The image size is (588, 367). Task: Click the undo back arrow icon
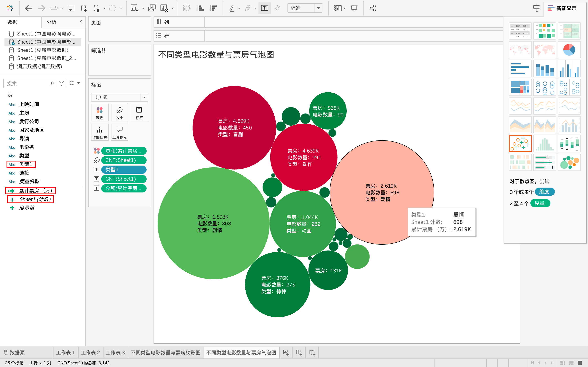pos(28,8)
